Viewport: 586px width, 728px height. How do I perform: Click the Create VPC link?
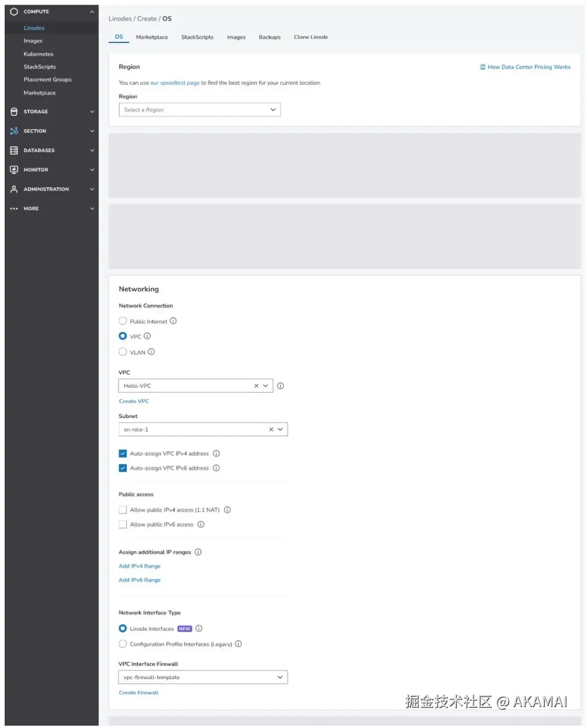(x=134, y=401)
